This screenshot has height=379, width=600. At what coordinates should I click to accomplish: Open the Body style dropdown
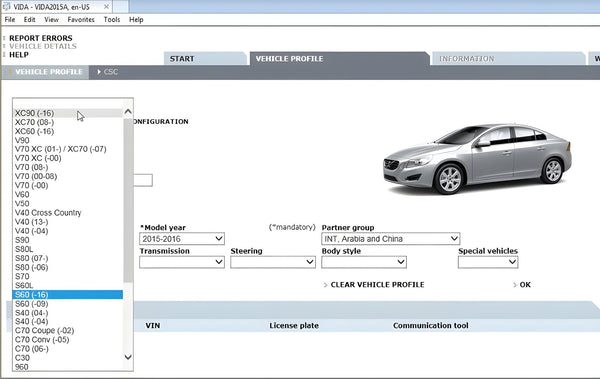pyautogui.click(x=364, y=262)
